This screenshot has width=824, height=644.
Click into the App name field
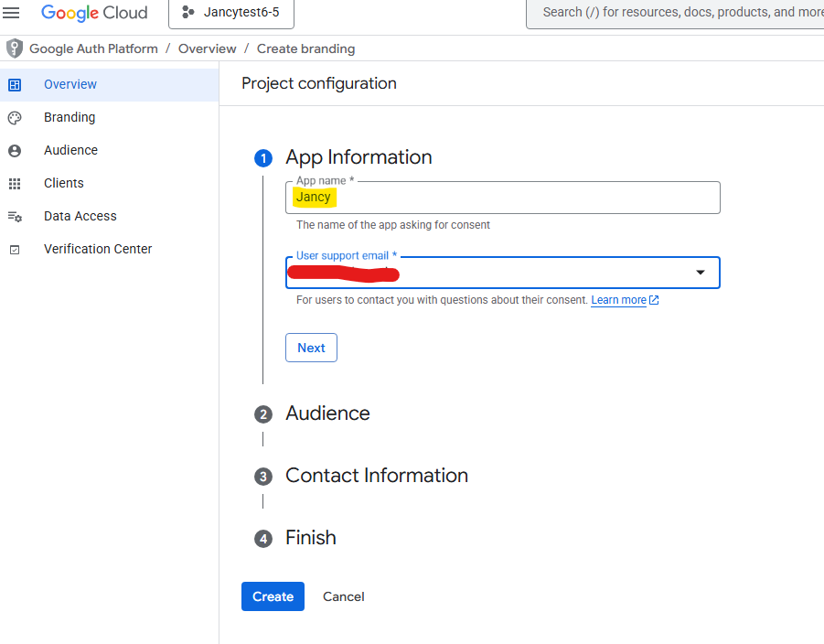coord(503,198)
